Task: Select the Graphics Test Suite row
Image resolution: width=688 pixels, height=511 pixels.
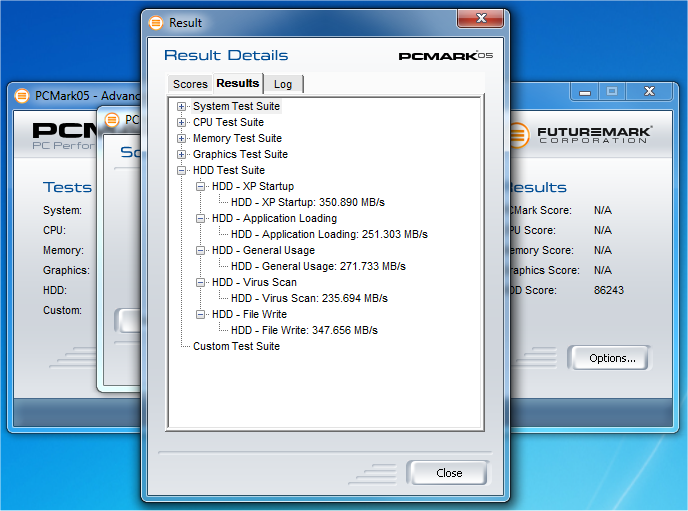Action: pos(240,154)
